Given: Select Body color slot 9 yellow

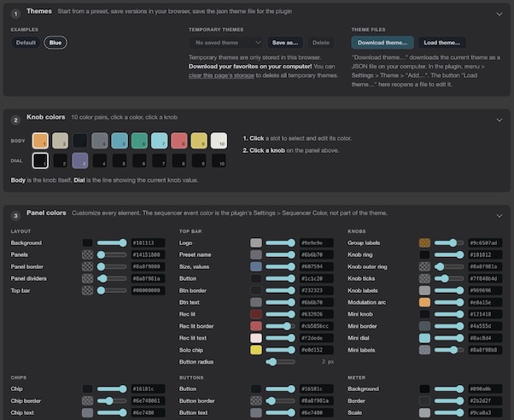Looking at the screenshot, I should tap(199, 141).
